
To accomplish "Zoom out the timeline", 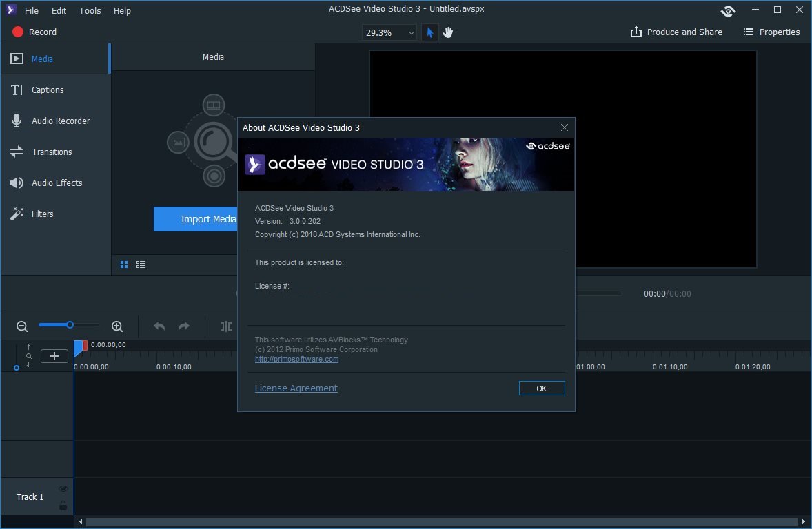I will (22, 326).
